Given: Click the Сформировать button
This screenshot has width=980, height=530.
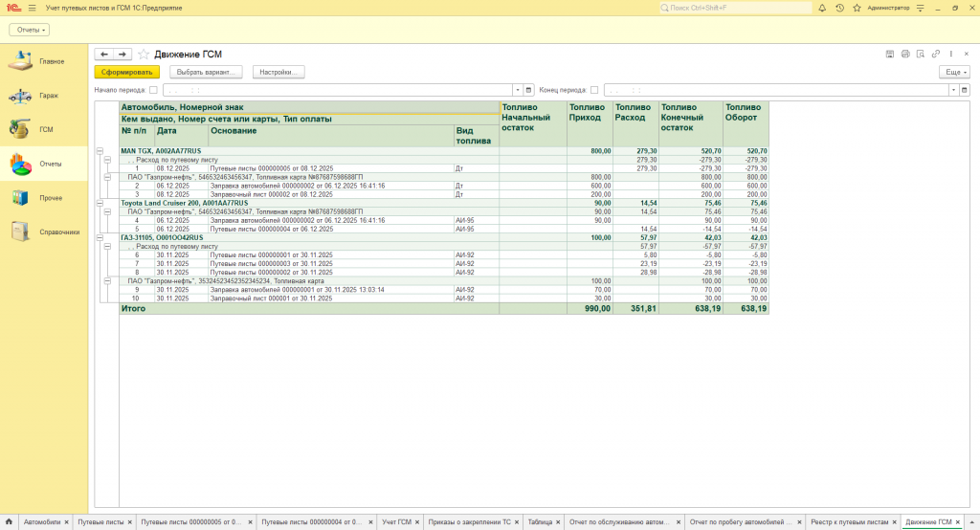Looking at the screenshot, I should (x=127, y=72).
